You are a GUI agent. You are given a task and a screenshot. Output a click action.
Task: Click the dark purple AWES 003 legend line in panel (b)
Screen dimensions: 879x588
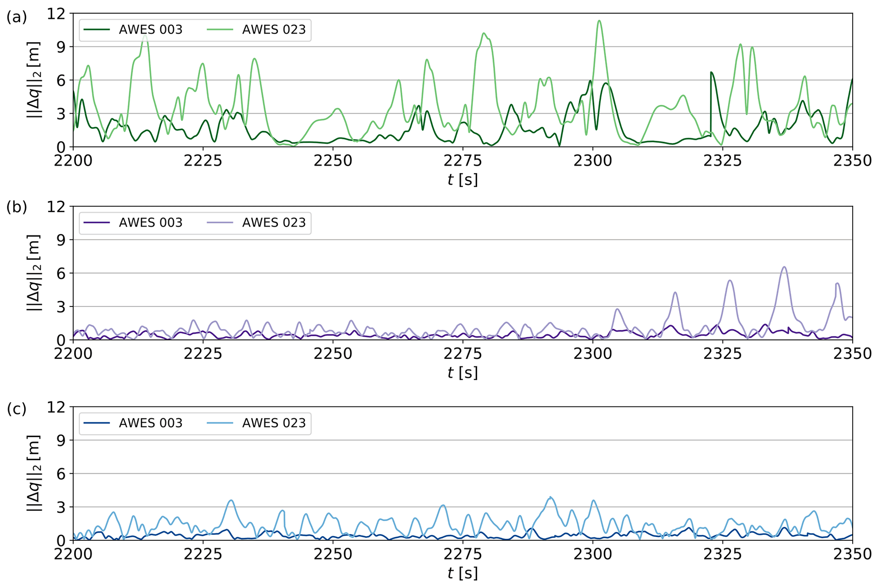coord(97,223)
